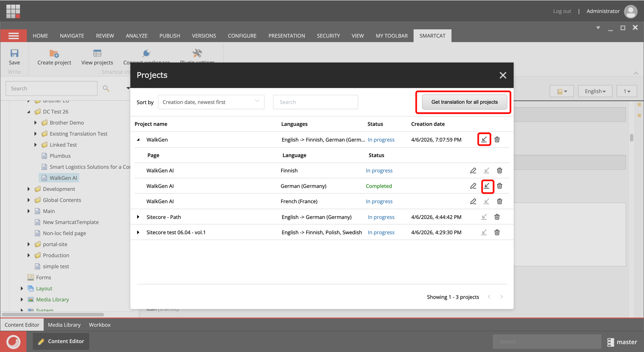Expand the Development folder
This screenshot has width=644, height=352.
click(x=29, y=189)
